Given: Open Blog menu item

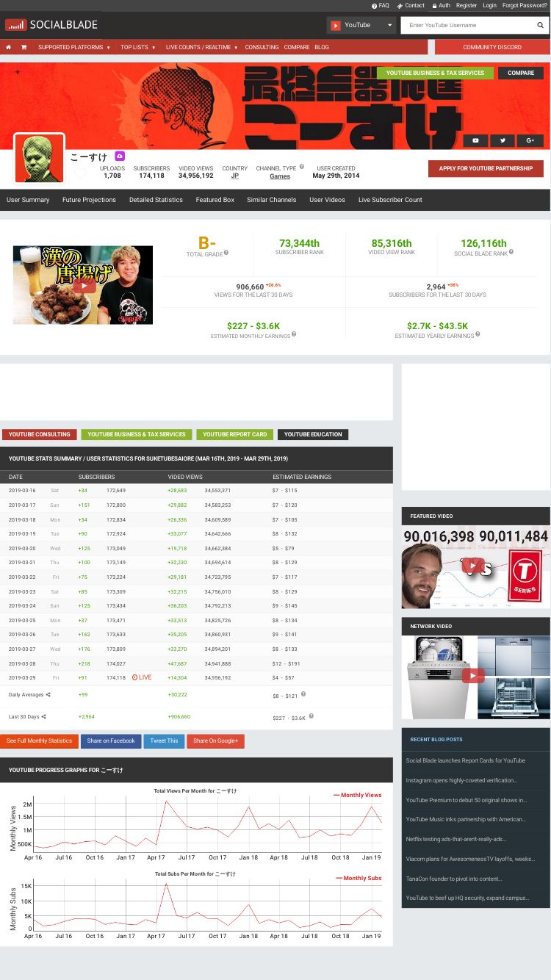Looking at the screenshot, I should [x=322, y=47].
